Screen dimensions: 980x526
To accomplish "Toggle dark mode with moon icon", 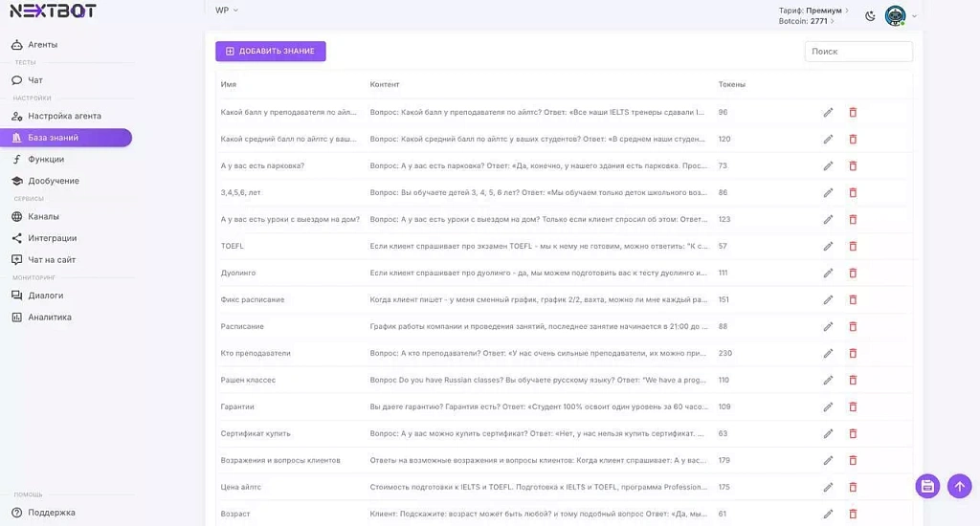I will [x=870, y=15].
